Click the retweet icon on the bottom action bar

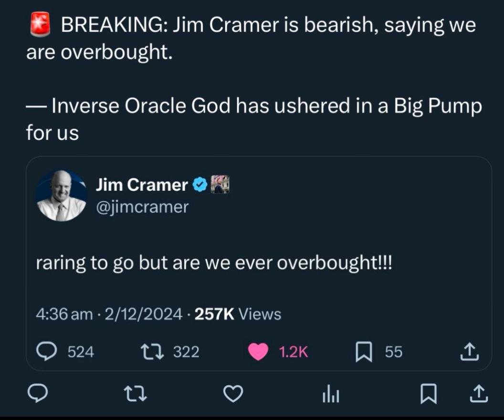pos(136,394)
